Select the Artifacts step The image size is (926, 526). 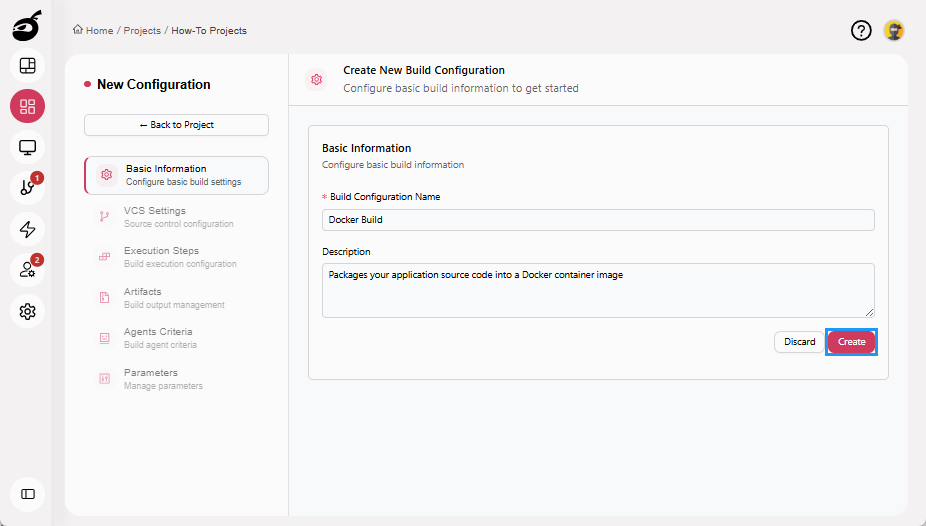(x=177, y=298)
